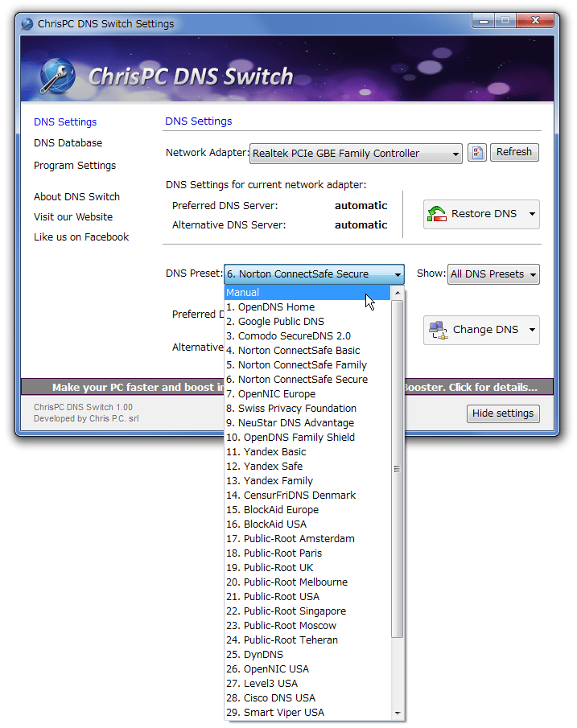The width and height of the screenshot is (577, 728).
Task: Select 11. Yandex Basic
Action: pyautogui.click(x=307, y=452)
